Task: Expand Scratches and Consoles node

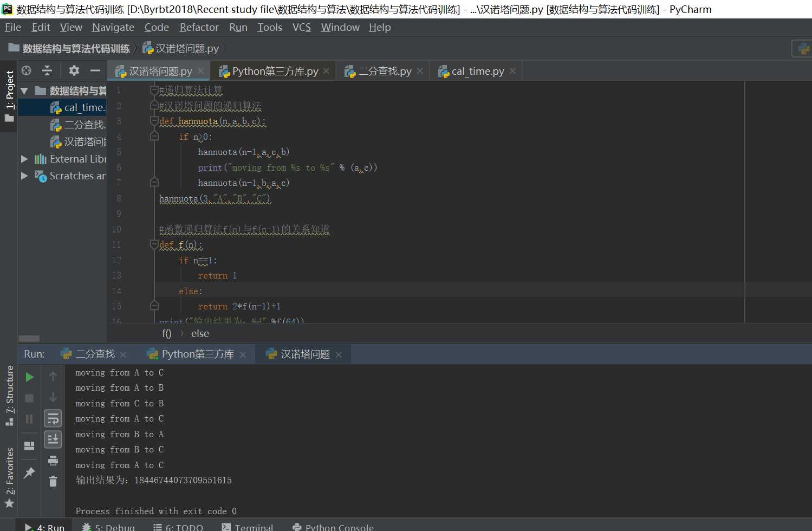Action: click(x=24, y=176)
